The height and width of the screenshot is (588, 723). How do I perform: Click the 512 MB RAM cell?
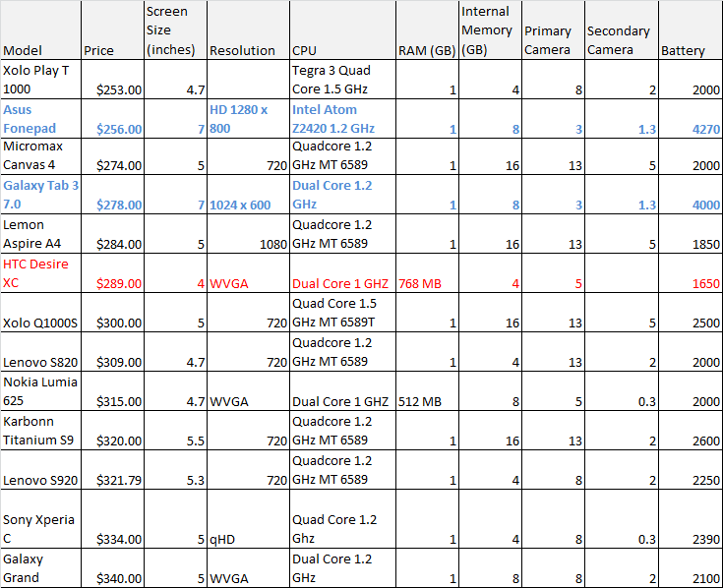pyautogui.click(x=427, y=391)
